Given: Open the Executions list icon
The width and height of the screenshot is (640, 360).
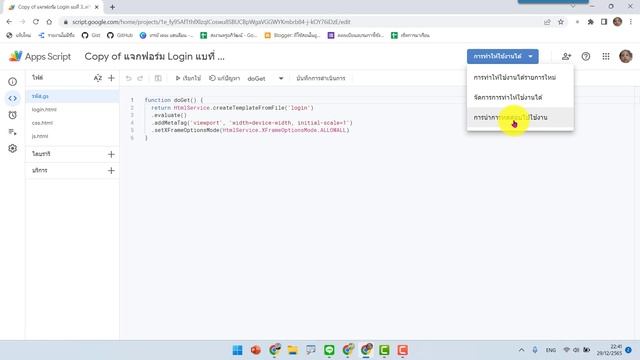Looking at the screenshot, I should pos(13,132).
